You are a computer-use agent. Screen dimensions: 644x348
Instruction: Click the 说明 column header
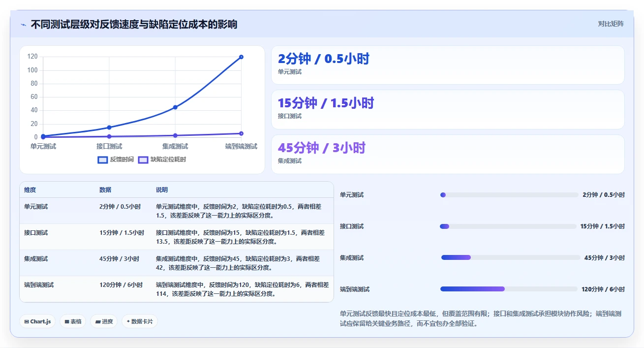(x=162, y=190)
